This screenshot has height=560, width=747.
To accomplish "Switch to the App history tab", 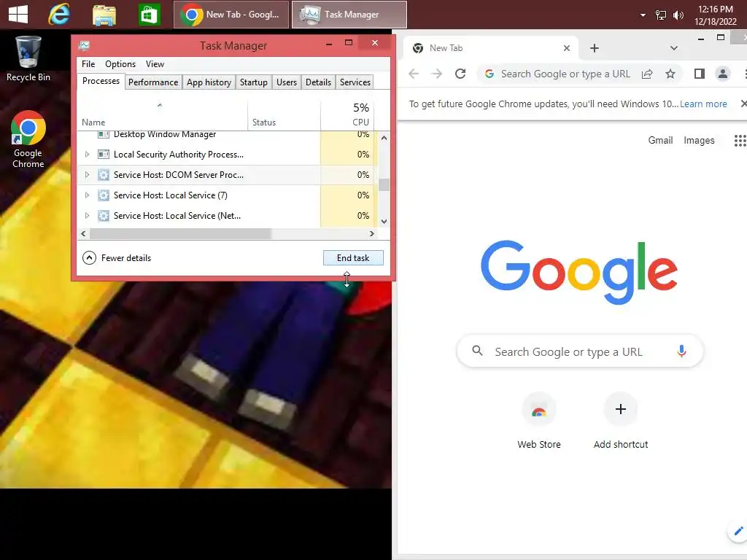I will pyautogui.click(x=209, y=82).
